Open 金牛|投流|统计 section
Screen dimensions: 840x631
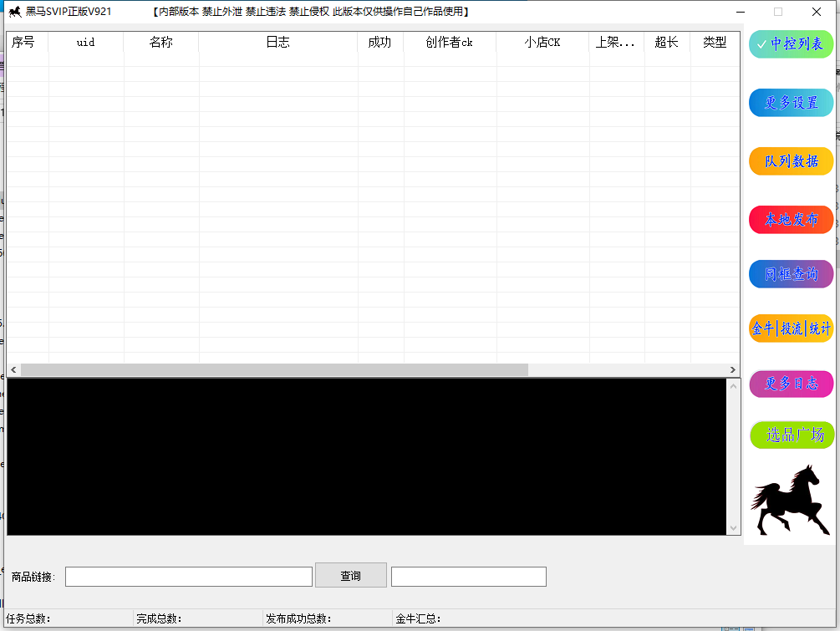point(791,328)
